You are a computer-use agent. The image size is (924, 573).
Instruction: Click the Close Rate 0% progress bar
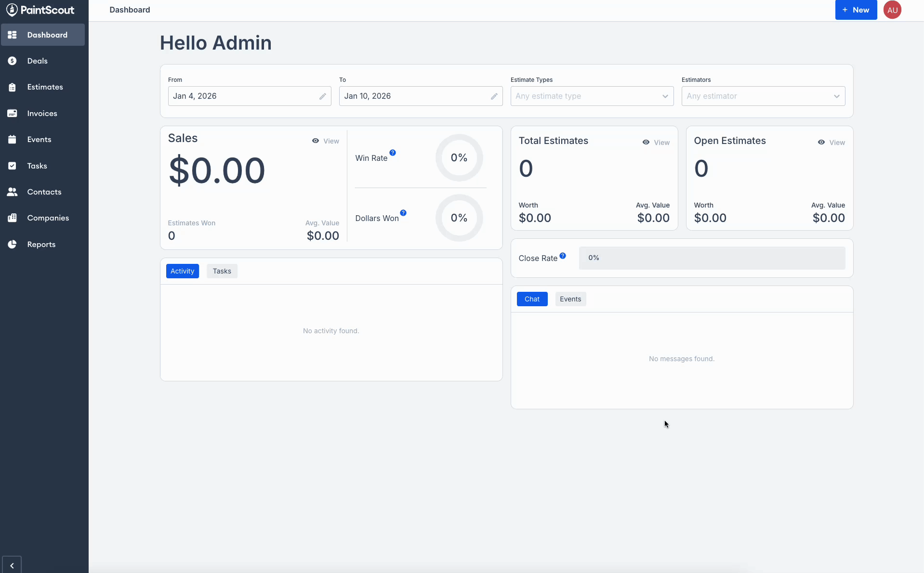tap(712, 258)
